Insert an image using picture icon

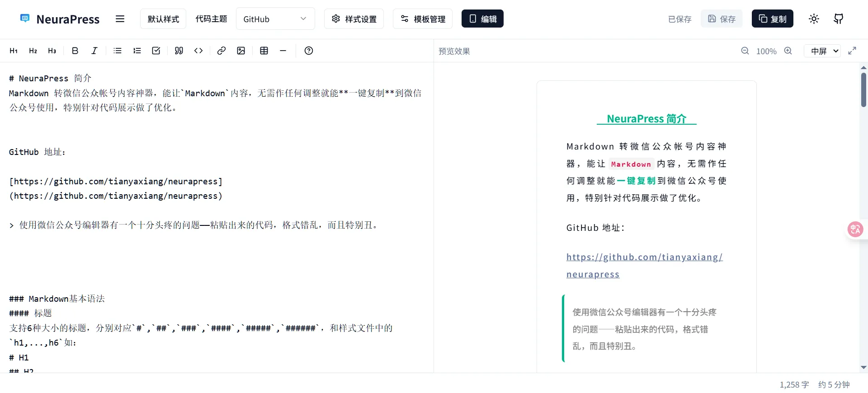point(241,51)
